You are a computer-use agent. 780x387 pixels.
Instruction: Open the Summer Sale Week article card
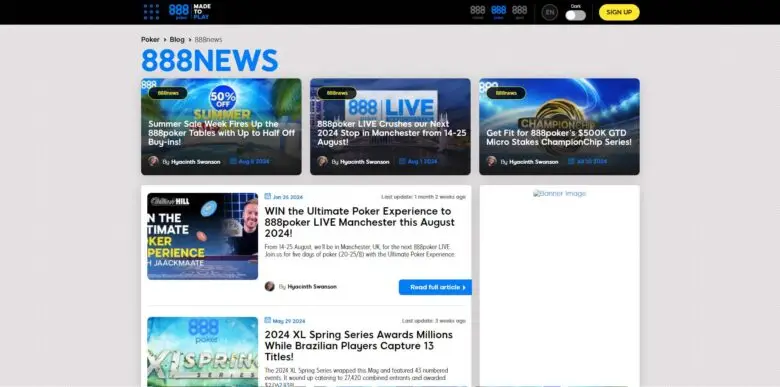point(221,126)
